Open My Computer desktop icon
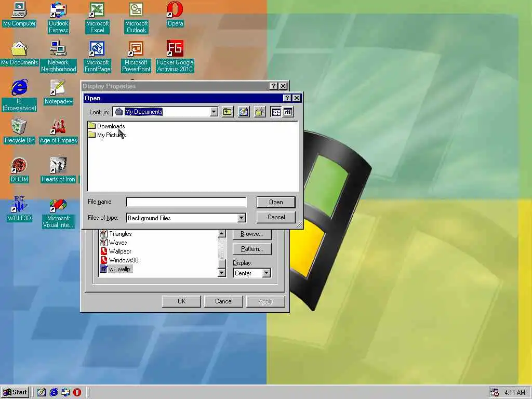The image size is (532, 399). point(19,15)
